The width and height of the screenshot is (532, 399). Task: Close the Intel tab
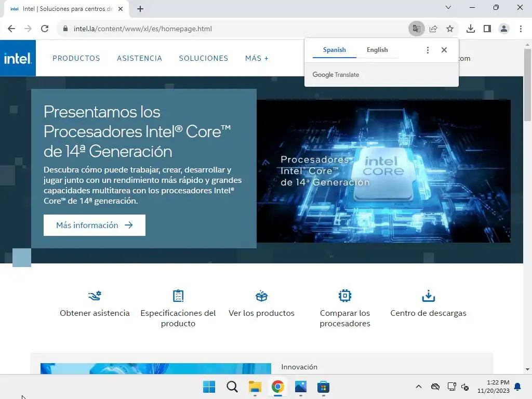[121, 9]
